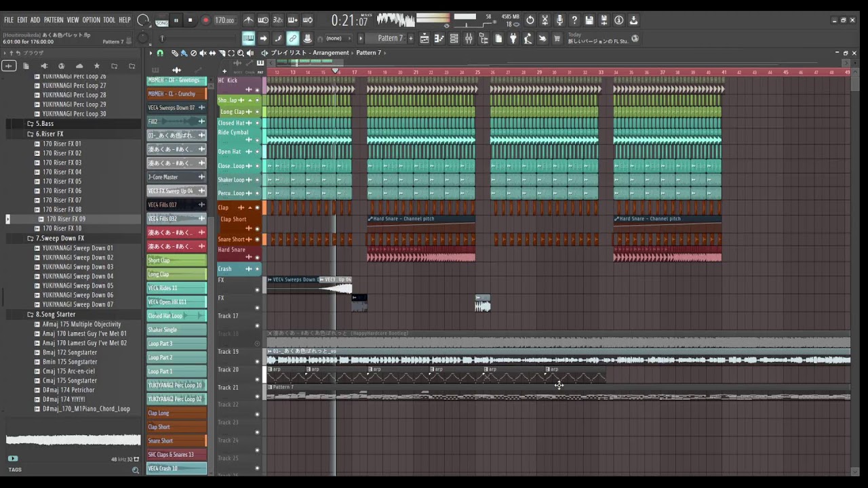The image size is (868, 488).
Task: Pause playback
Action: (176, 20)
